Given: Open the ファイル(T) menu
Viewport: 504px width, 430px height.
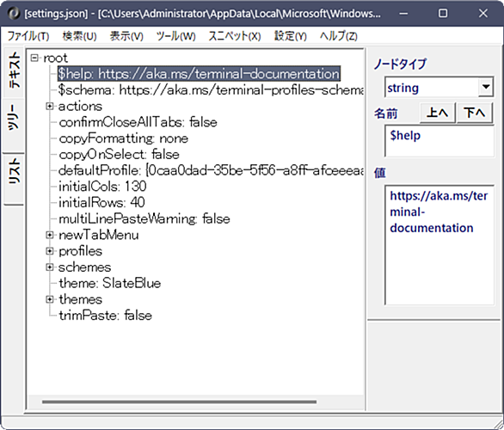Looking at the screenshot, I should [x=28, y=36].
